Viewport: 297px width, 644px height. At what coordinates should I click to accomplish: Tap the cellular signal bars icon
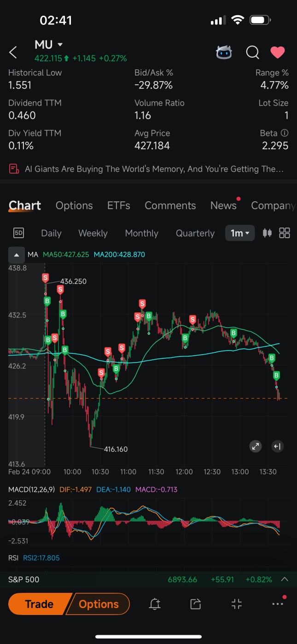click(217, 20)
